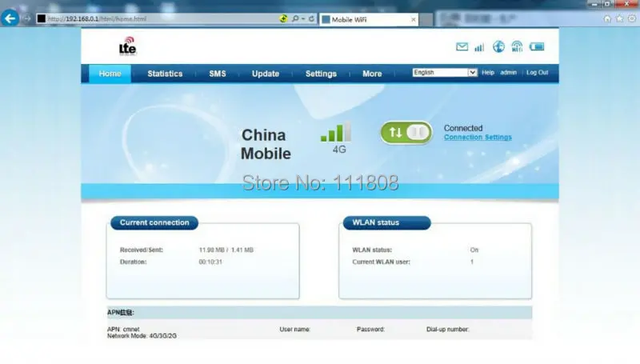Image resolution: width=640 pixels, height=364 pixels.
Task: Click the admin user link
Action: click(509, 73)
